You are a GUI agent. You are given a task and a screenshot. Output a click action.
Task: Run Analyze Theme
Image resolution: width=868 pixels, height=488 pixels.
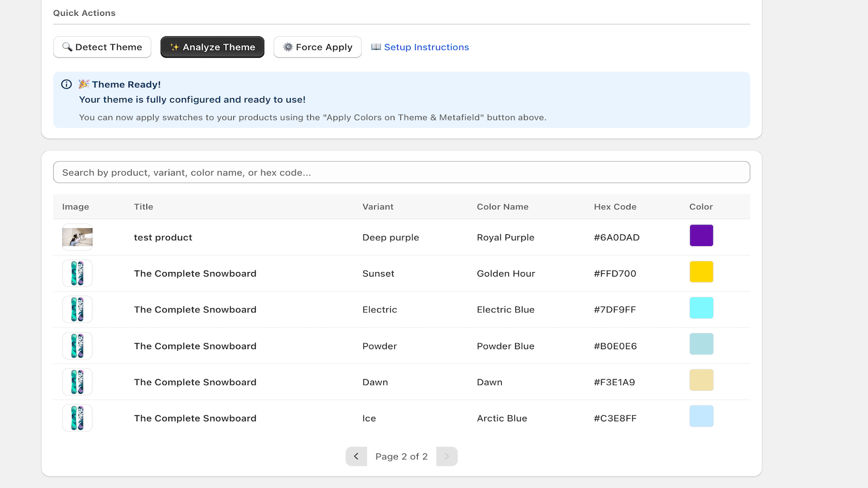coord(212,47)
